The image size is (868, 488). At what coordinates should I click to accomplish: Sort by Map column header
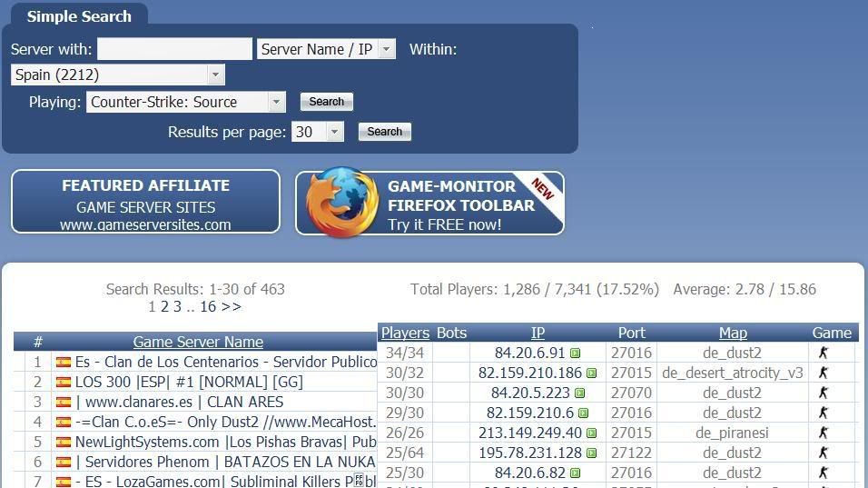[x=733, y=333]
